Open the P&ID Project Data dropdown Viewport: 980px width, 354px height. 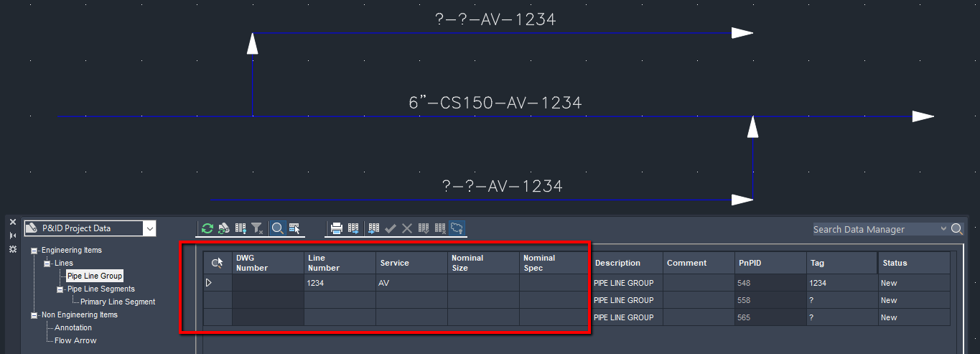tap(149, 228)
